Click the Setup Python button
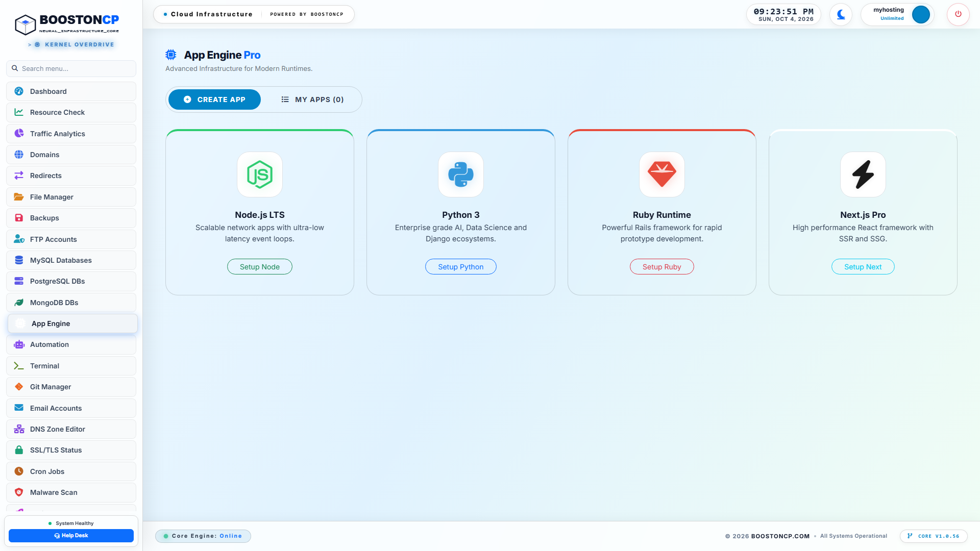This screenshot has width=980, height=551. tap(461, 267)
